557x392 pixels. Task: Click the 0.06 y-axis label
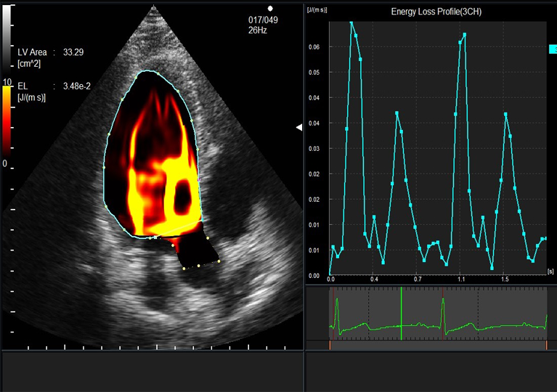point(314,47)
